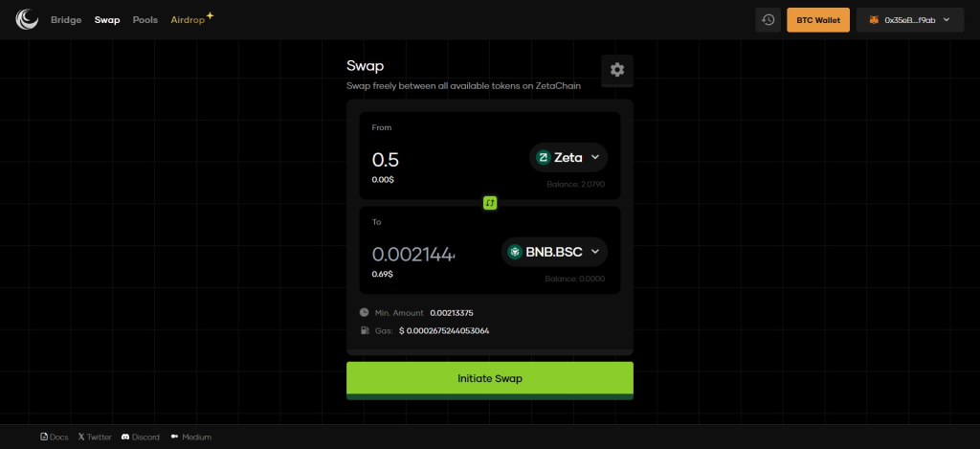Viewport: 980px width, 449px height.
Task: Click the crescent moon logo icon
Action: coord(27,19)
